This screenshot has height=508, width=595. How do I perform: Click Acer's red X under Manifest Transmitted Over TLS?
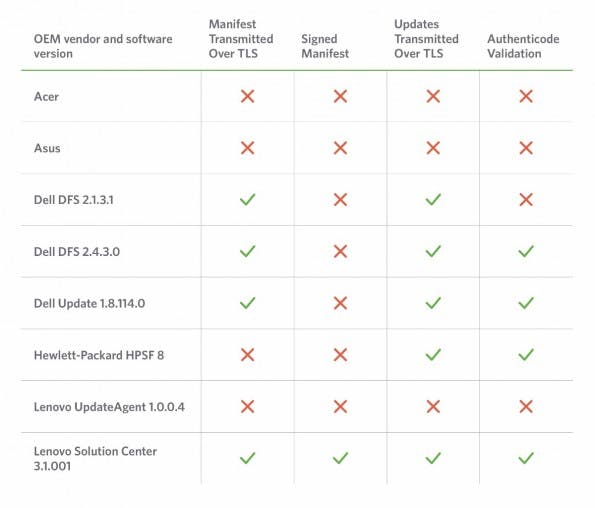[x=247, y=96]
